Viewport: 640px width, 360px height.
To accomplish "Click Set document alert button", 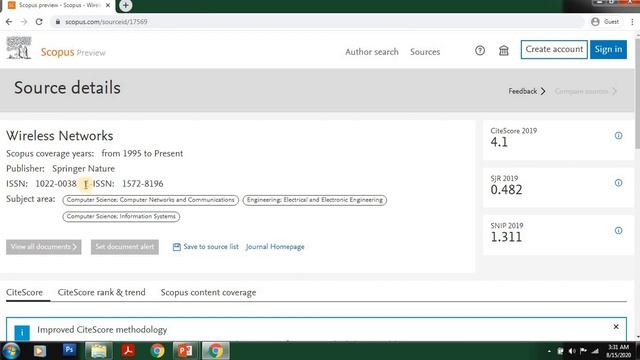I will click(125, 247).
